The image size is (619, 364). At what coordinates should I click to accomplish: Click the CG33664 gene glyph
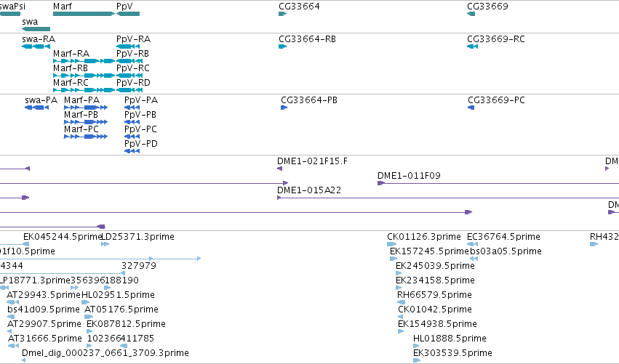pos(283,14)
